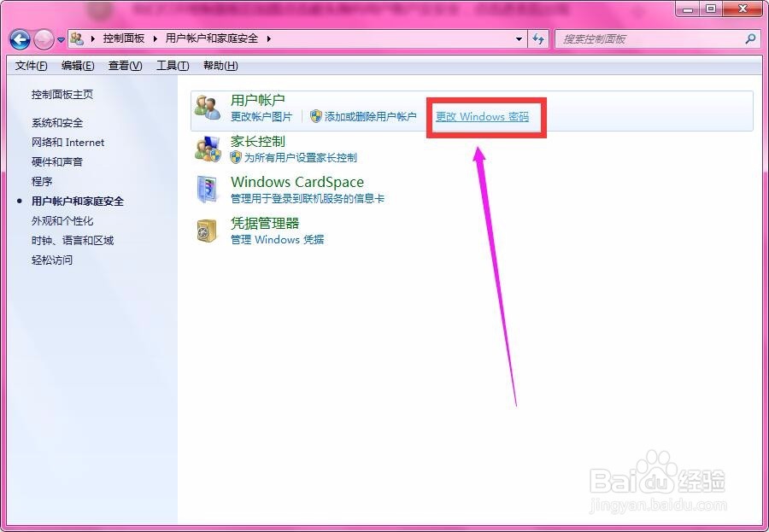Click shield icon beside 为所有用户设置家长控制
Image resolution: width=769 pixels, height=532 pixels.
236,157
